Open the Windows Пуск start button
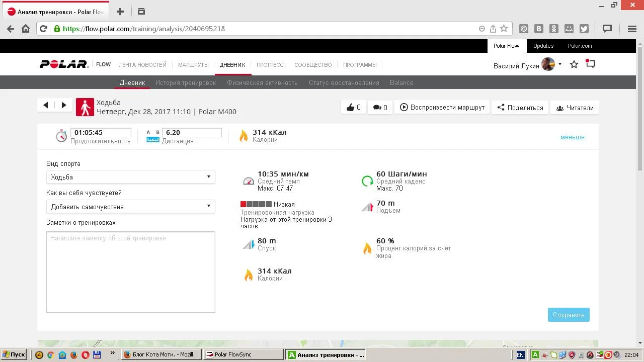This screenshot has width=644, height=362. (14, 354)
